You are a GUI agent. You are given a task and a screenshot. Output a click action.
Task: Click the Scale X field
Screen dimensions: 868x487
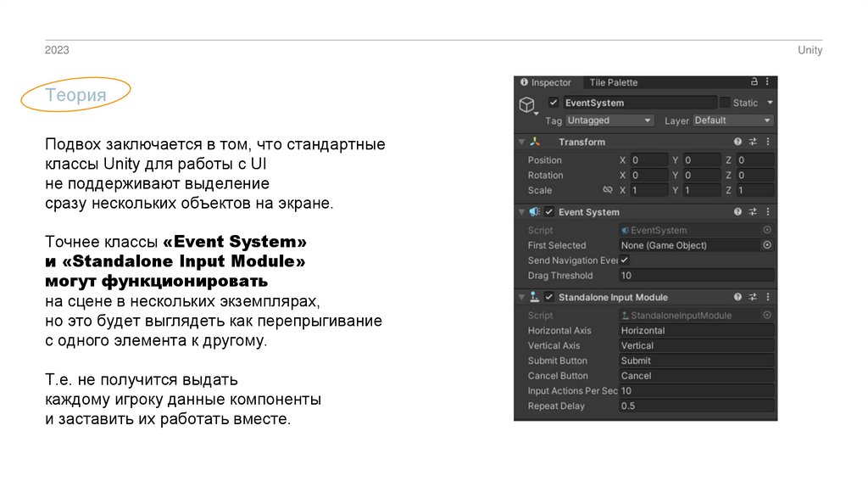point(648,190)
